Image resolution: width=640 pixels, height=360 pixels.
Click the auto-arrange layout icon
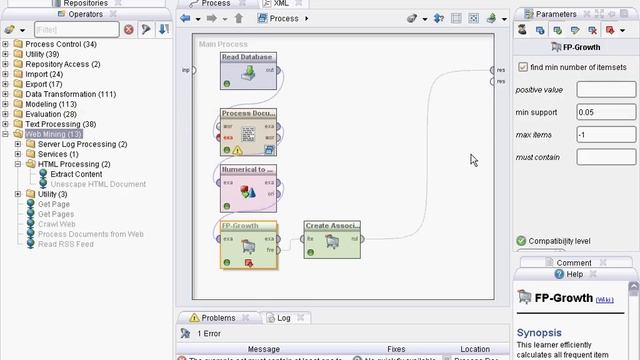(x=456, y=18)
